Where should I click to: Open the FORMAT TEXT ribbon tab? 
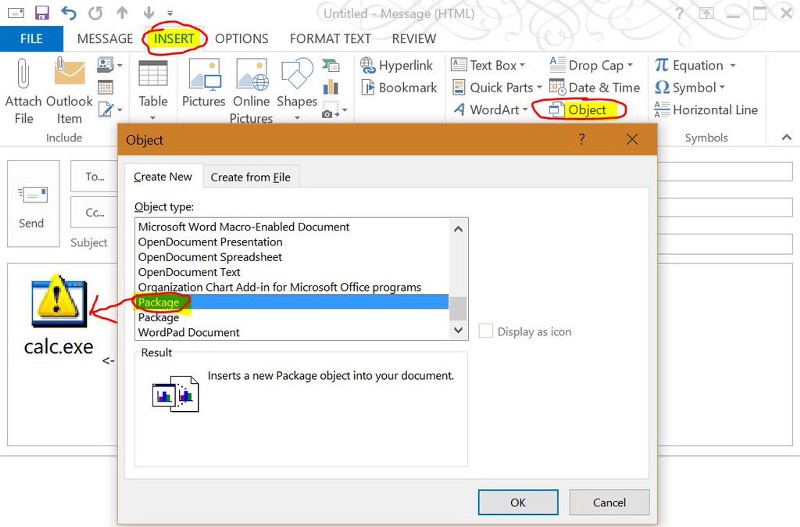[x=330, y=39]
